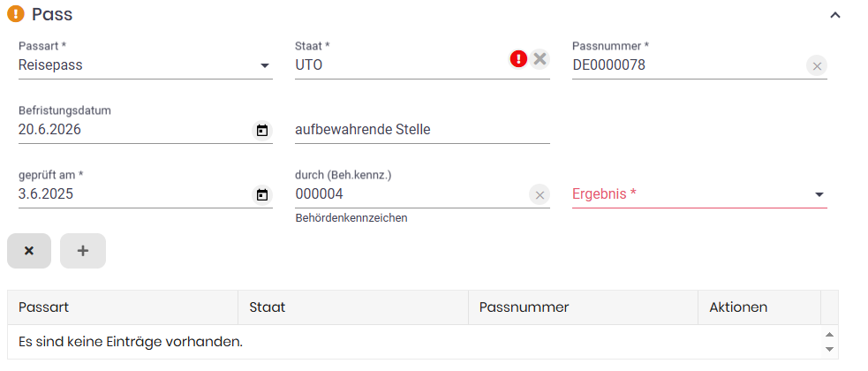Screen dimensions: 868x371
Task: Click the orange warning icon beside Pass
Action: [x=16, y=15]
